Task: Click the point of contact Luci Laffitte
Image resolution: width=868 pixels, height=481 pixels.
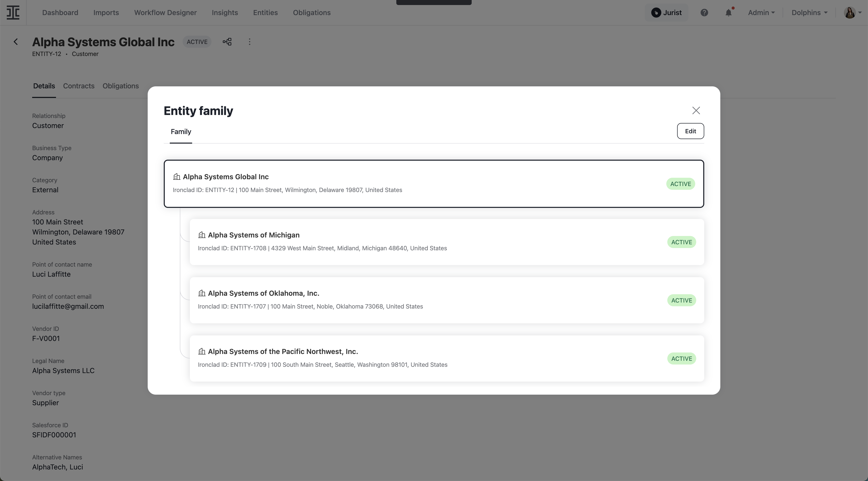Action: pos(51,274)
